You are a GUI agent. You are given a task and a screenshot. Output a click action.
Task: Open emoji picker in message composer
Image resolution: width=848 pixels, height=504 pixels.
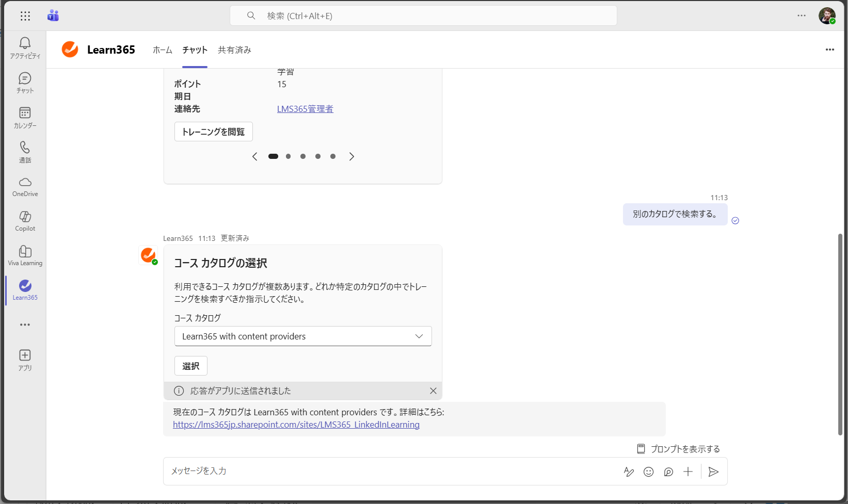(649, 472)
